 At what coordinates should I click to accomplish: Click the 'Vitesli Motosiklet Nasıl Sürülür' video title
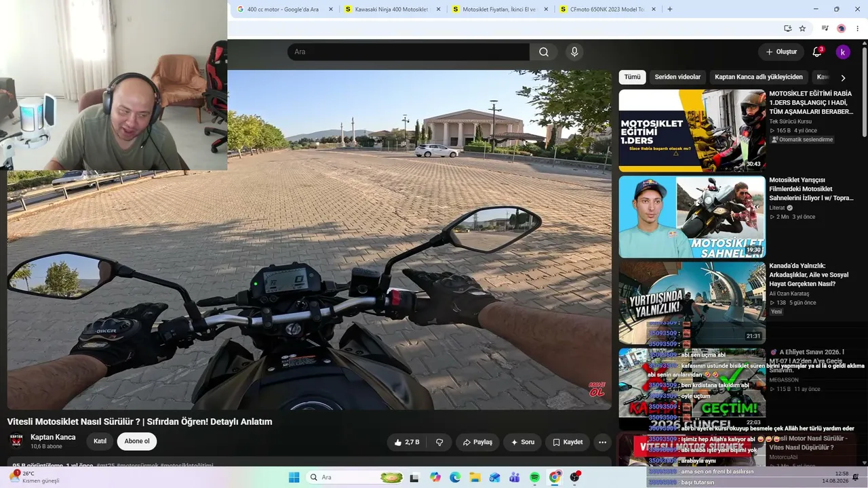(x=140, y=422)
